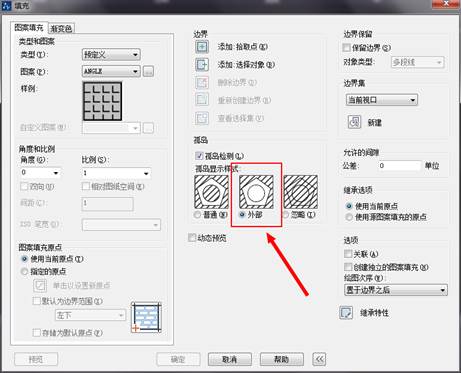Viewport: 461px width, 373px height.
Task: Click the 重新创建边界 icon
Action: pos(202,100)
